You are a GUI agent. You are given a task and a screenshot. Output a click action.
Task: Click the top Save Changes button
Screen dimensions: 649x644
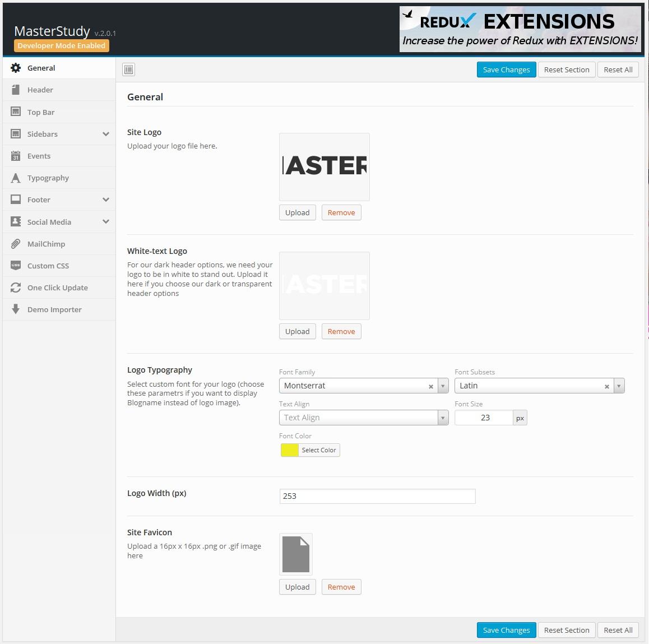tap(506, 70)
